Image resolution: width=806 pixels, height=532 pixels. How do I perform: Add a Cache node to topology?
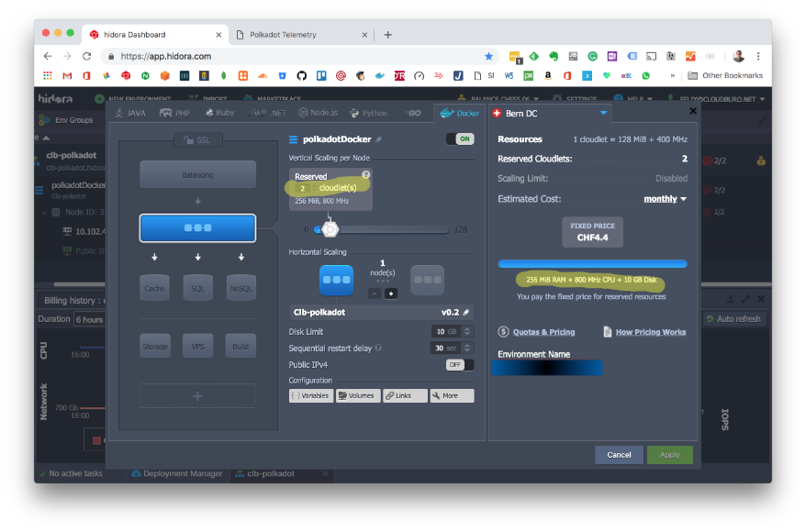tap(154, 287)
